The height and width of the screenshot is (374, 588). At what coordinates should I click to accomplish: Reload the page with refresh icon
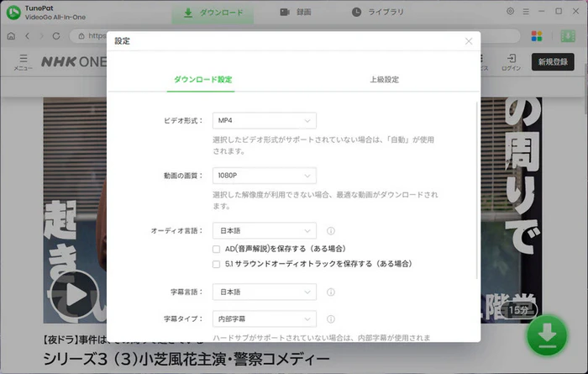[56, 36]
